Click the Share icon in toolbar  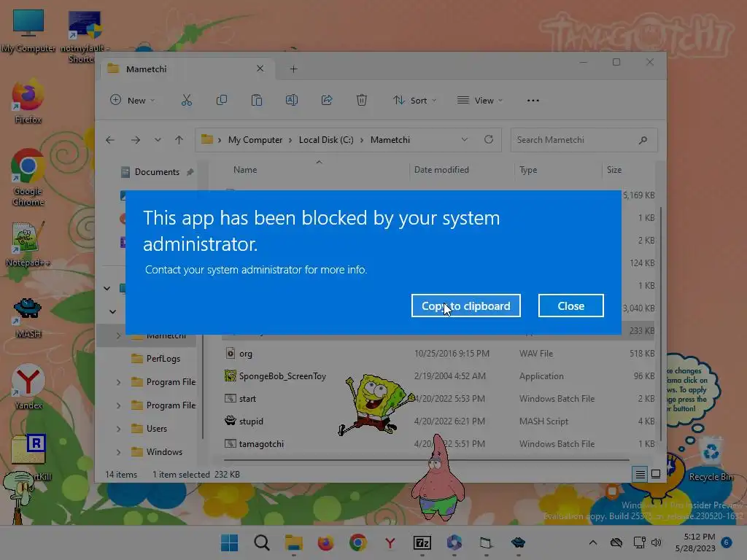point(327,100)
